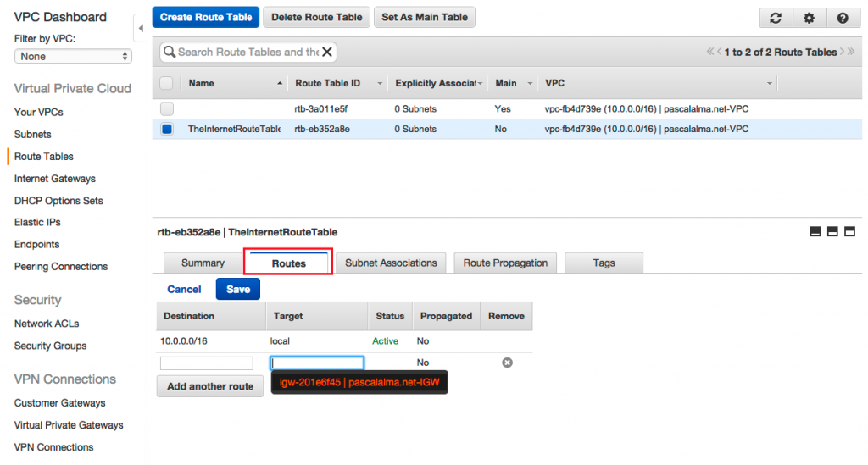Open Peering Connections in the sidebar
868x465 pixels.
61,267
